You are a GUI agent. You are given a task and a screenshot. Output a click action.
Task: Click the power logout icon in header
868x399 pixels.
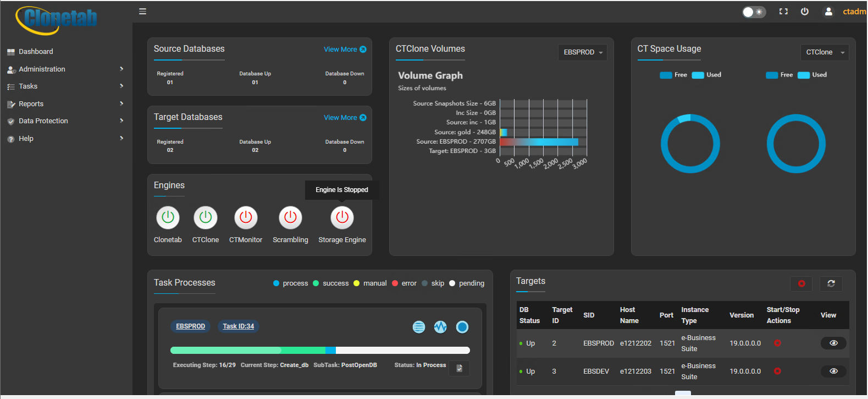(804, 12)
